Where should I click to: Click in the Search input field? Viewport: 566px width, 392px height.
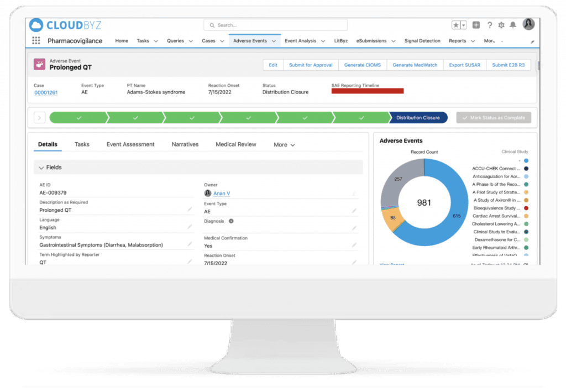click(275, 25)
